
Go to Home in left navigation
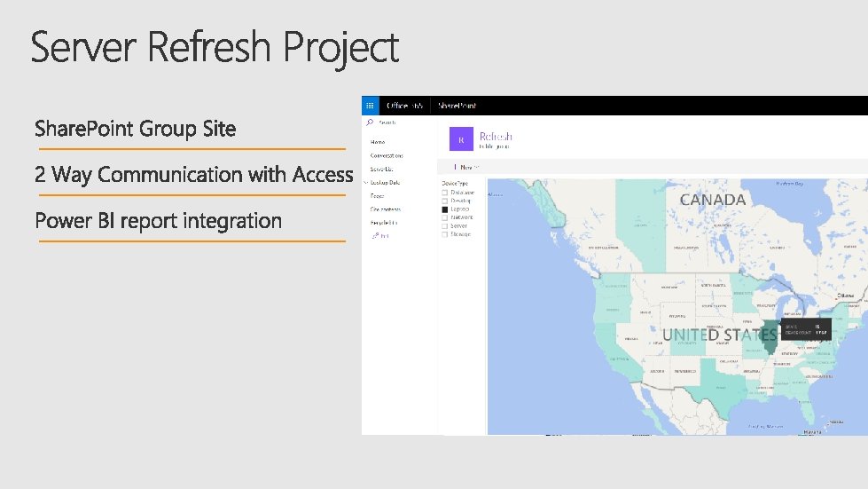(378, 142)
